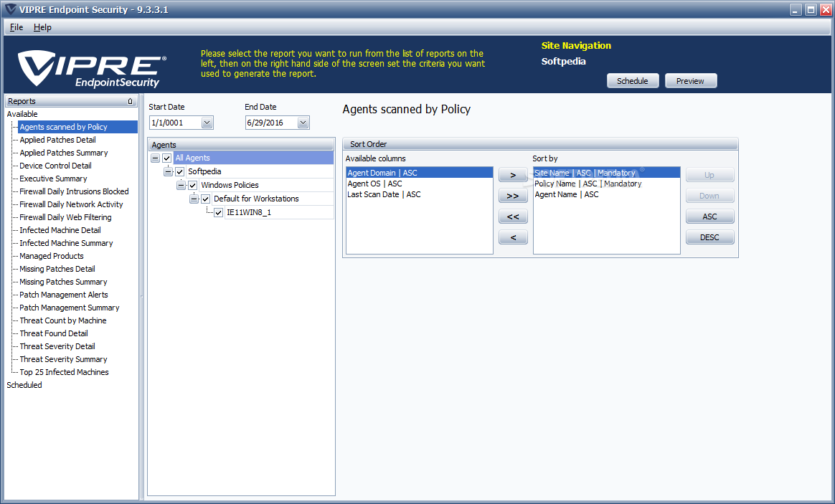Viewport: 835px width, 504px height.
Task: Click the Scheduled reports node
Action: 24,385
